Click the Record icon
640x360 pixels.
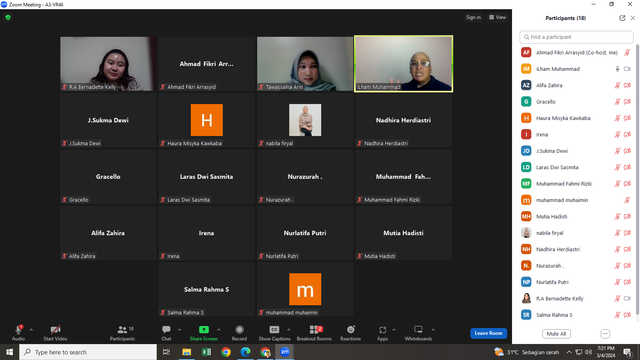[239, 329]
